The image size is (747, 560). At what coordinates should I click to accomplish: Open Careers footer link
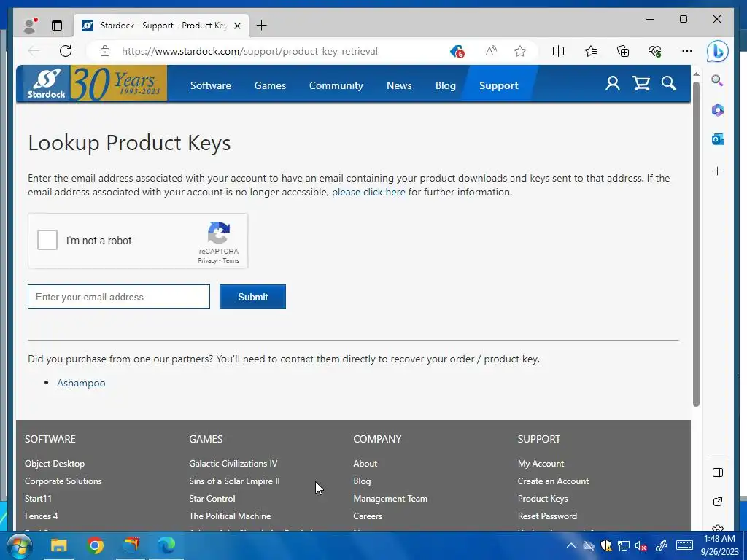[368, 516]
